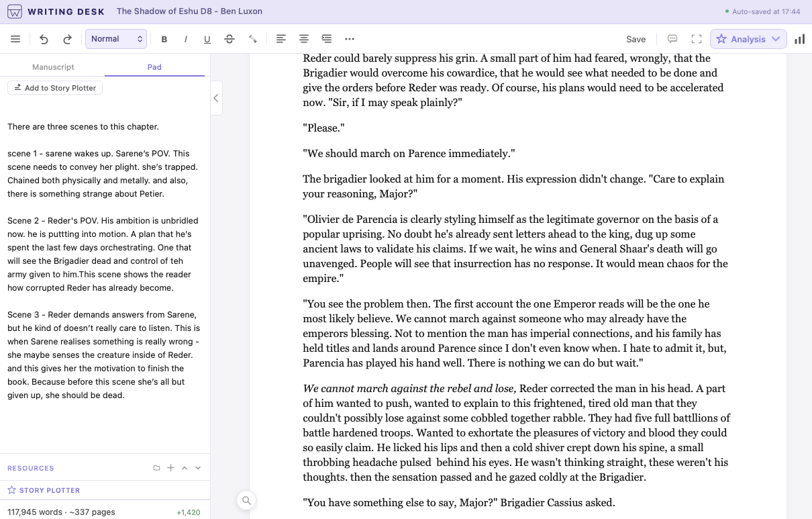Viewport: 812px width, 519px height.
Task: Open the hamburger menu
Action: tap(15, 39)
